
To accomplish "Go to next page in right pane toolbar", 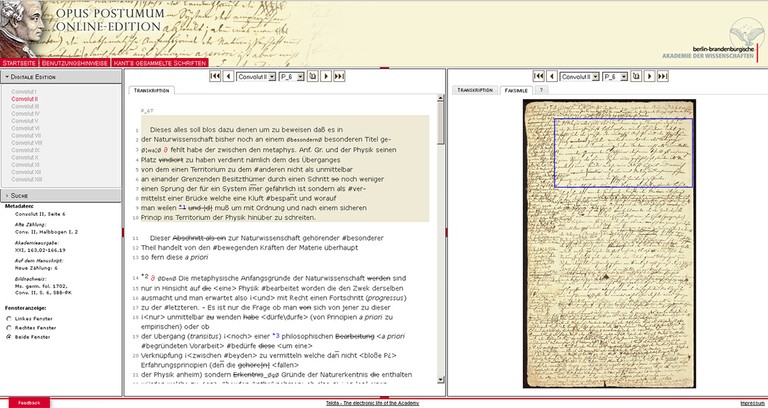I will pos(649,76).
